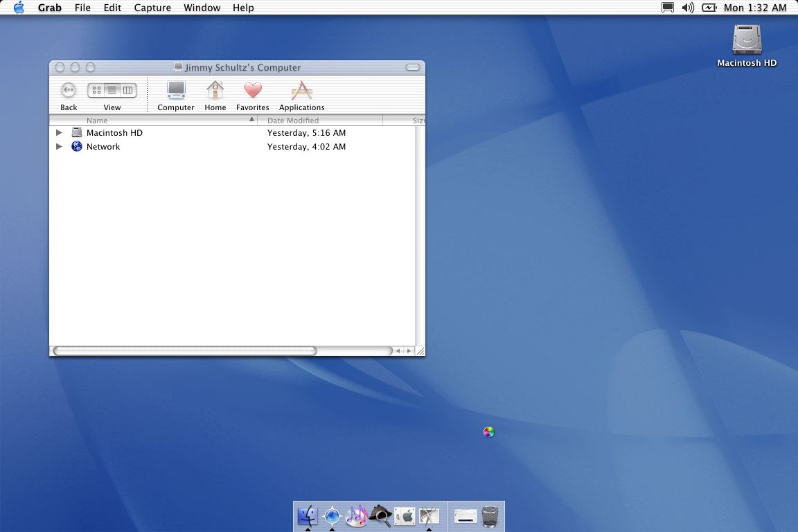The width and height of the screenshot is (798, 532).
Task: Toggle the sort direction arrow in the Name header
Action: click(x=251, y=120)
